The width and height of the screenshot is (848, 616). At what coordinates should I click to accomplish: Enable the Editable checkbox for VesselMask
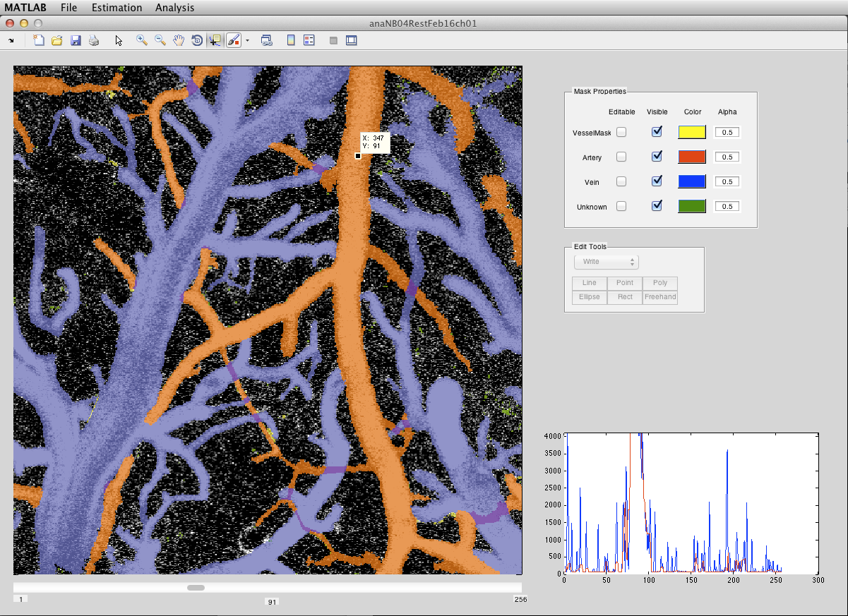click(621, 132)
